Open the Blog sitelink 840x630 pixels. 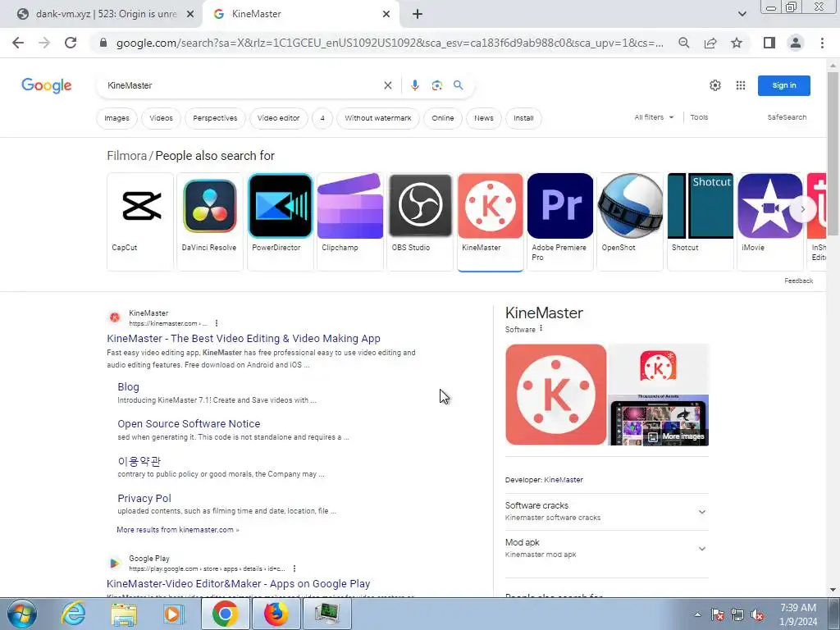[x=128, y=387]
